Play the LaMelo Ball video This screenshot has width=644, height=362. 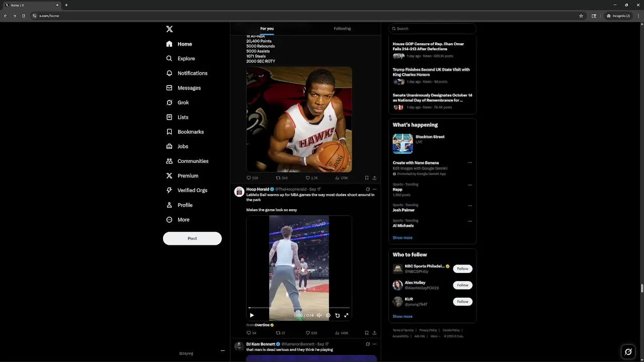[252, 315]
